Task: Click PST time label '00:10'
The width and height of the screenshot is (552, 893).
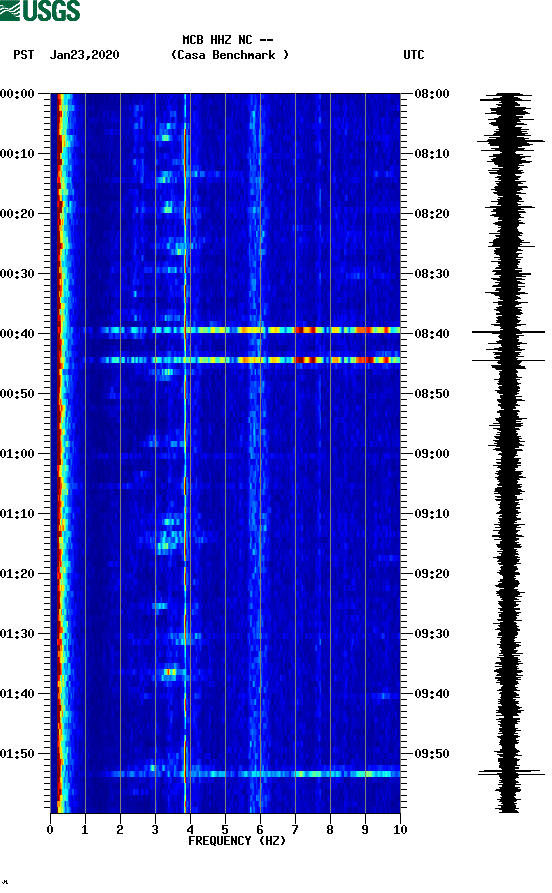Action: 17,154
